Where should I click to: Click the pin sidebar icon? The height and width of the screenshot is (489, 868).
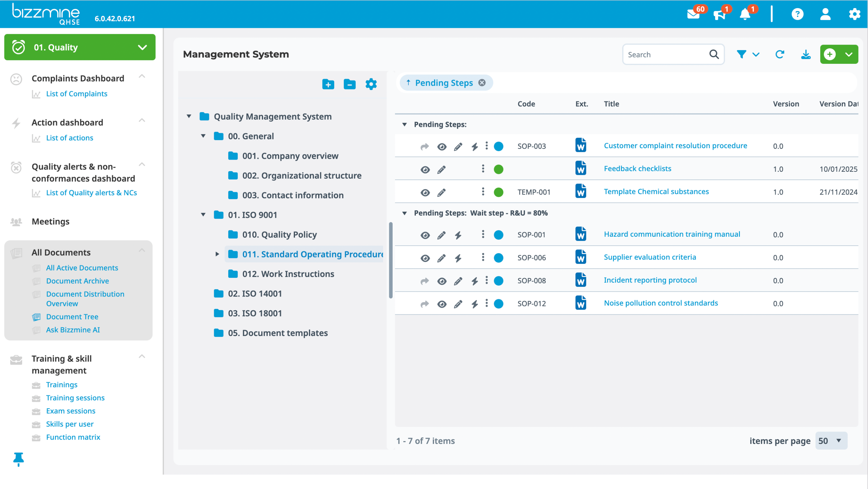coord(18,459)
